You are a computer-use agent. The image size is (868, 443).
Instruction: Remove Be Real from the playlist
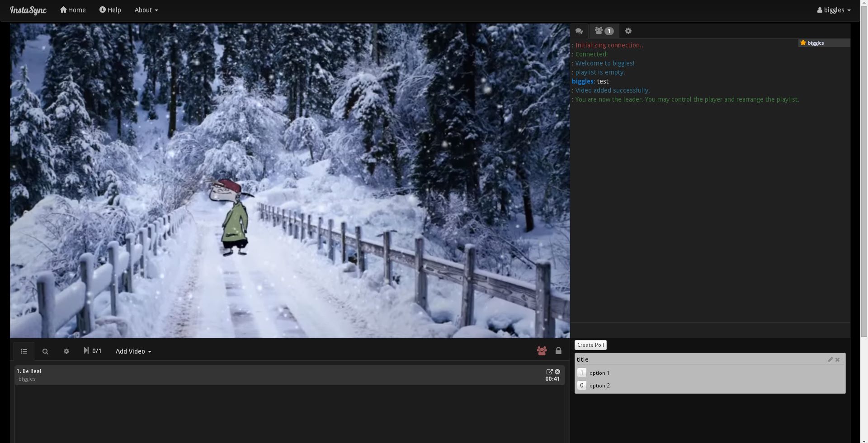[x=557, y=372]
